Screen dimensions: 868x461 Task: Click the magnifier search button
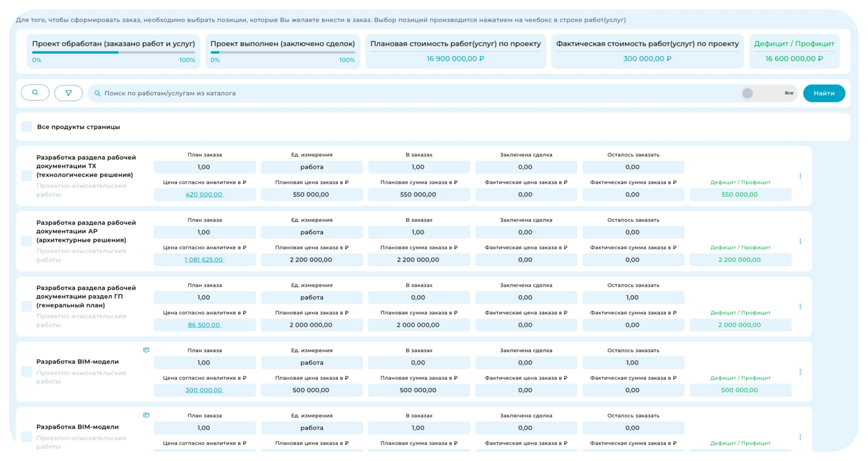[35, 93]
